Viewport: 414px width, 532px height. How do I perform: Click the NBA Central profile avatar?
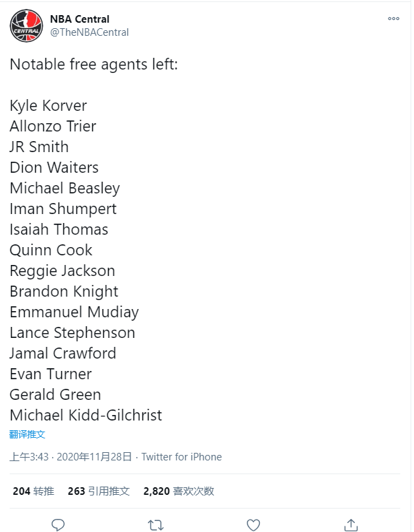tap(26, 25)
